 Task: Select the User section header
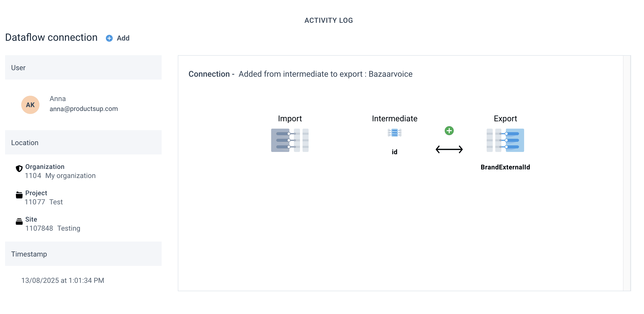click(83, 68)
